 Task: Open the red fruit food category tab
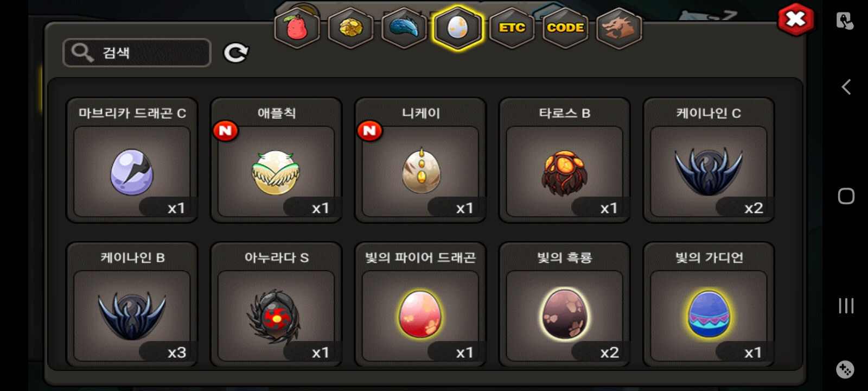pyautogui.click(x=297, y=28)
